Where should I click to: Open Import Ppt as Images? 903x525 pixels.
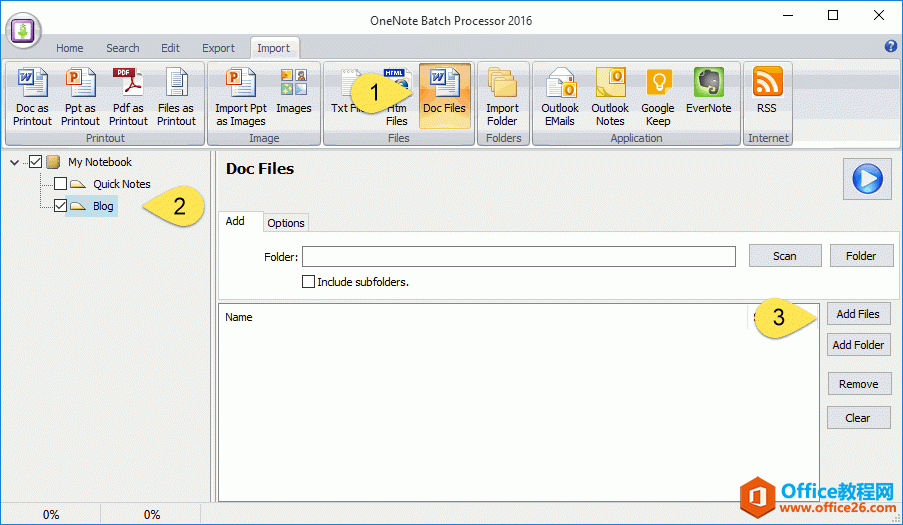240,97
